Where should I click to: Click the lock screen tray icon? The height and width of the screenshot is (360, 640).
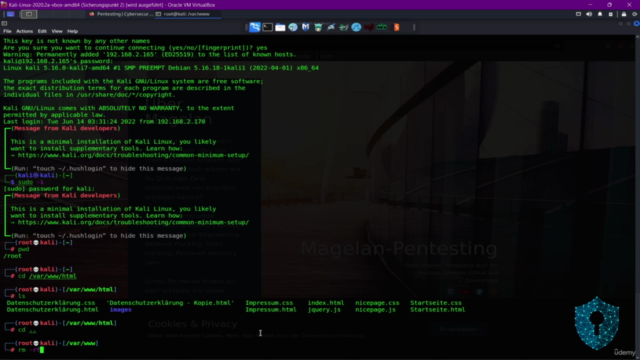click(624, 14)
